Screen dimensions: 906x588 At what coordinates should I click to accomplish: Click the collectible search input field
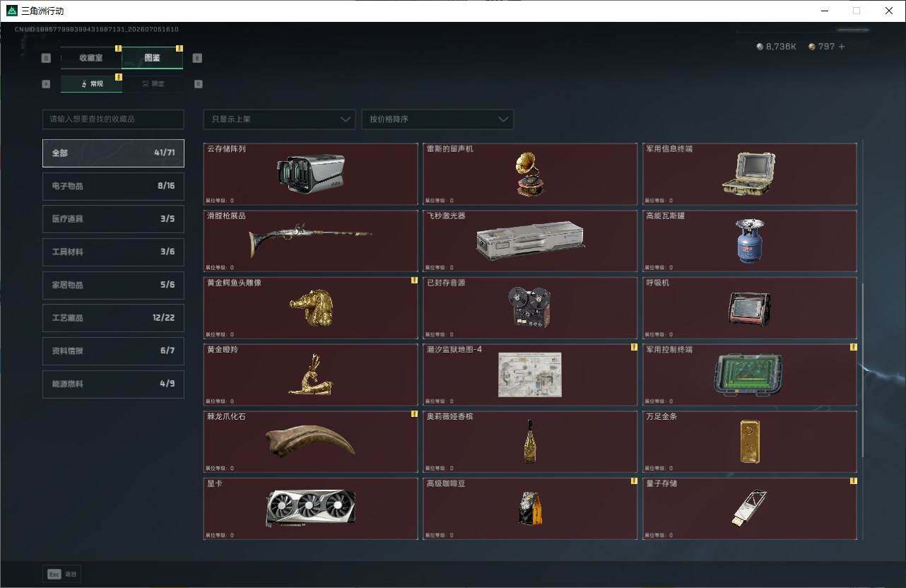pyautogui.click(x=113, y=119)
